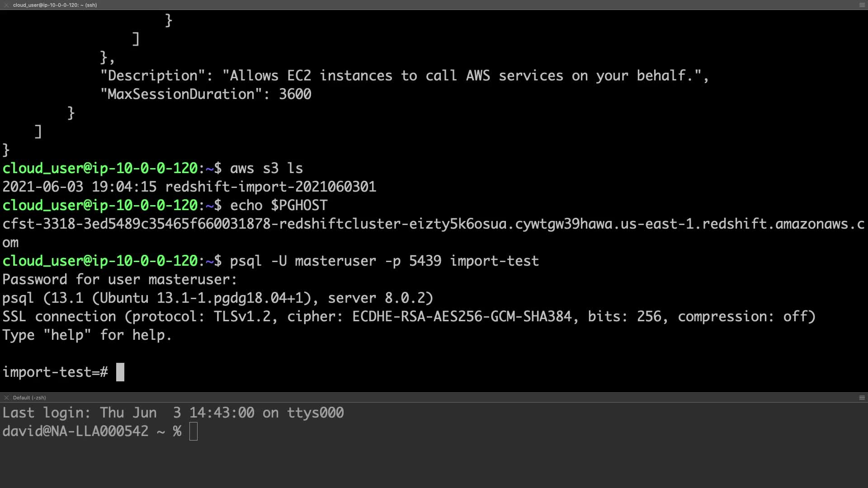Image resolution: width=868 pixels, height=488 pixels.
Task: Click the 'Type "help" for help' line
Action: coord(87,335)
